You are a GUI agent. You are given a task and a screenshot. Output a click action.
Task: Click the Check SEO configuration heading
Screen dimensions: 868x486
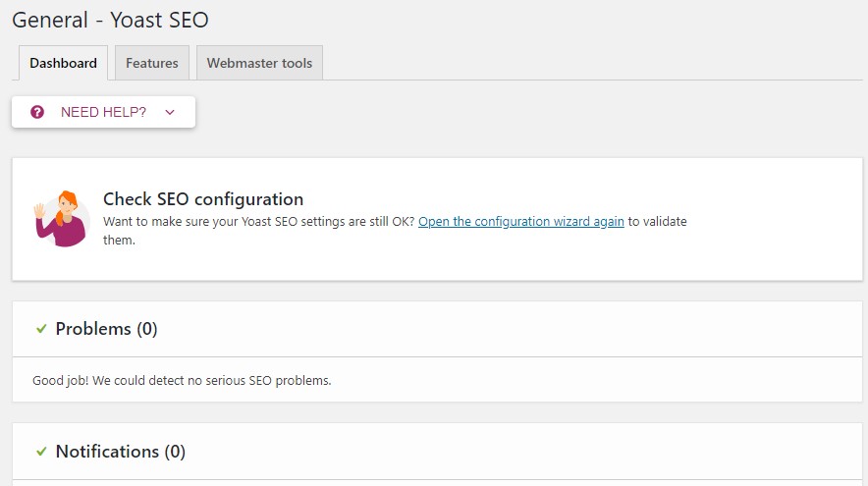203,199
